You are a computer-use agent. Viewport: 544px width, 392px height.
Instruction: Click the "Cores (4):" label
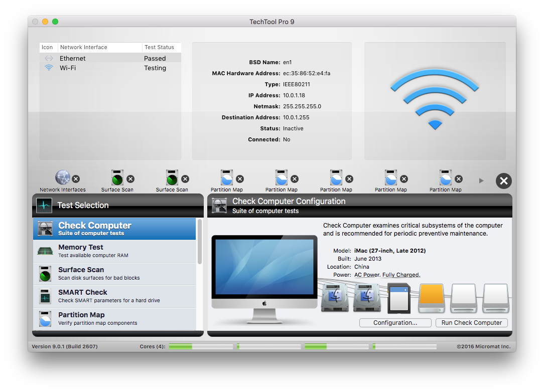153,346
